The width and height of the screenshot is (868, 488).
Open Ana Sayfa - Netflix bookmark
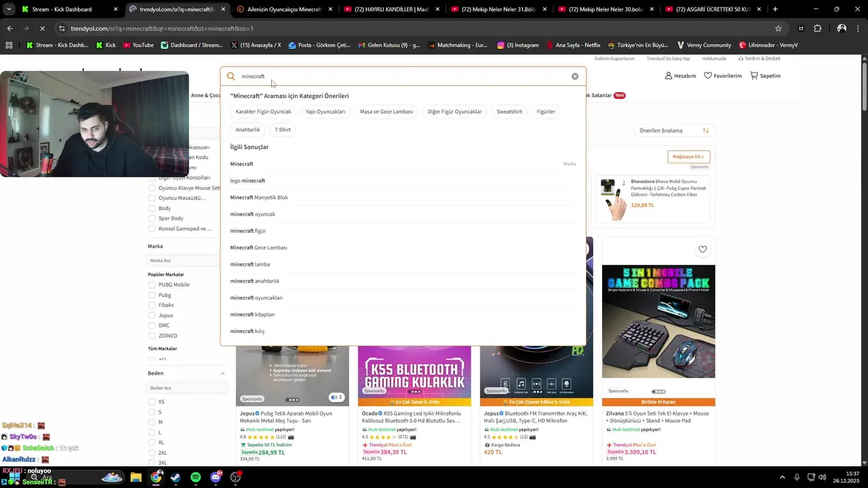(x=572, y=45)
